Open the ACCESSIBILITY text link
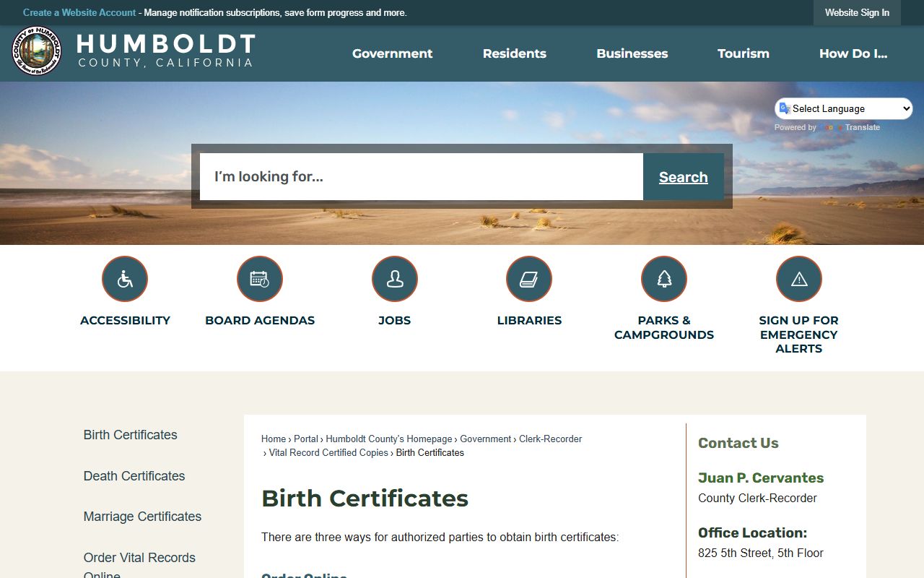This screenshot has width=924, height=578. pyautogui.click(x=125, y=321)
